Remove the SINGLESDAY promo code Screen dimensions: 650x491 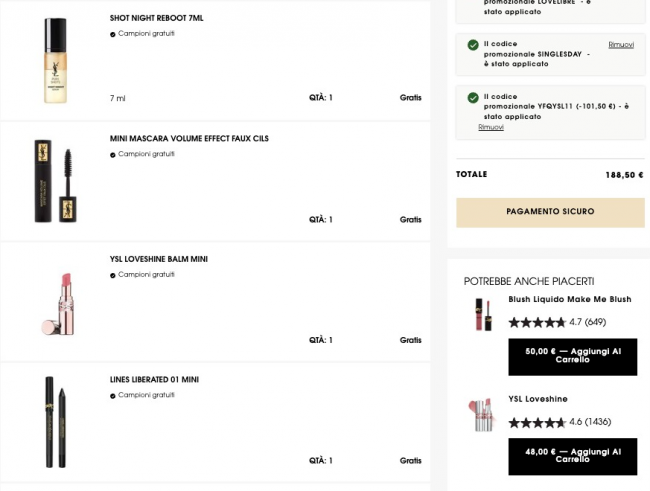[621, 45]
